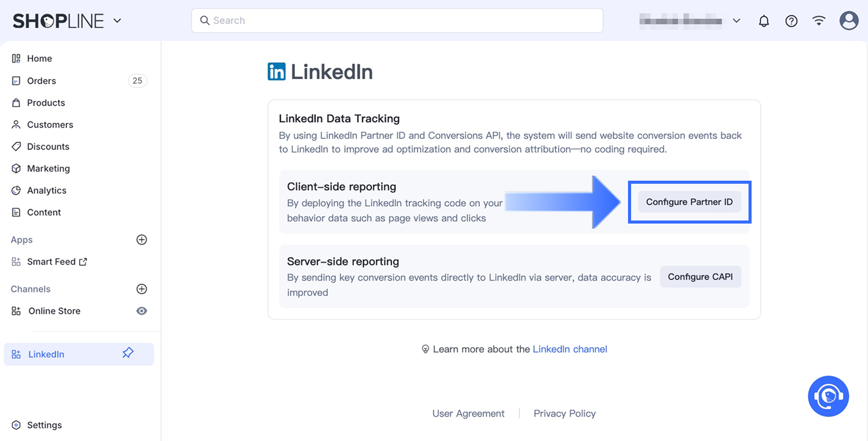The width and height of the screenshot is (868, 441).
Task: Toggle Online Store eye visibility icon
Action: click(x=142, y=311)
